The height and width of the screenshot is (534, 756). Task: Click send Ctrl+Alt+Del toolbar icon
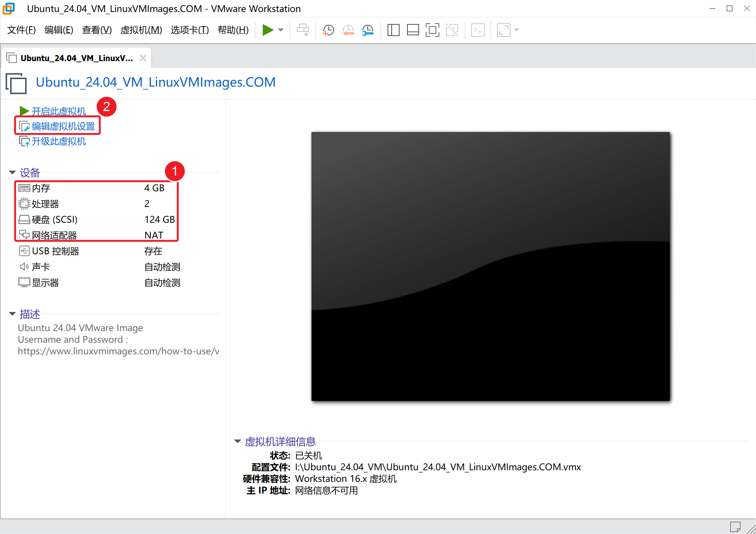point(303,30)
